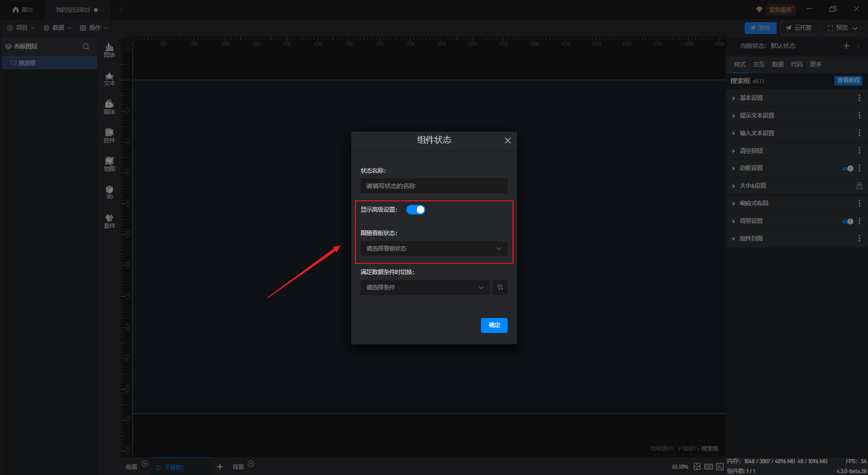The image size is (868, 475).
Task: Switch to the 代码 tab
Action: pos(797,64)
